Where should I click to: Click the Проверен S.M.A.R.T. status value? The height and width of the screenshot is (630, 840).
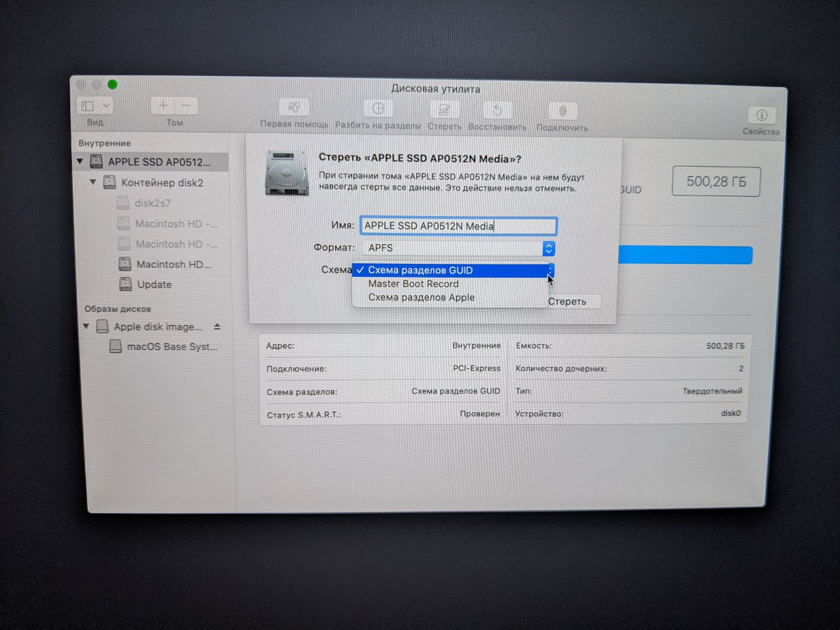(x=480, y=414)
